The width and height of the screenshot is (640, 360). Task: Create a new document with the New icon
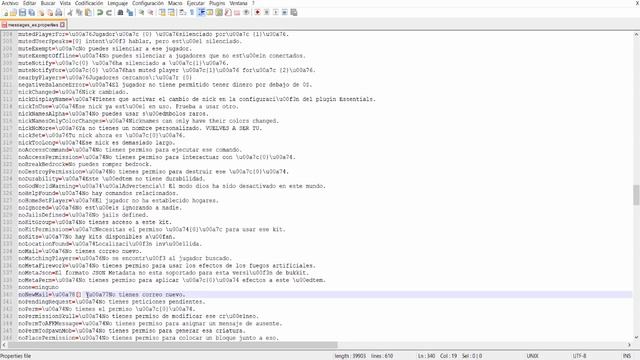6,13
